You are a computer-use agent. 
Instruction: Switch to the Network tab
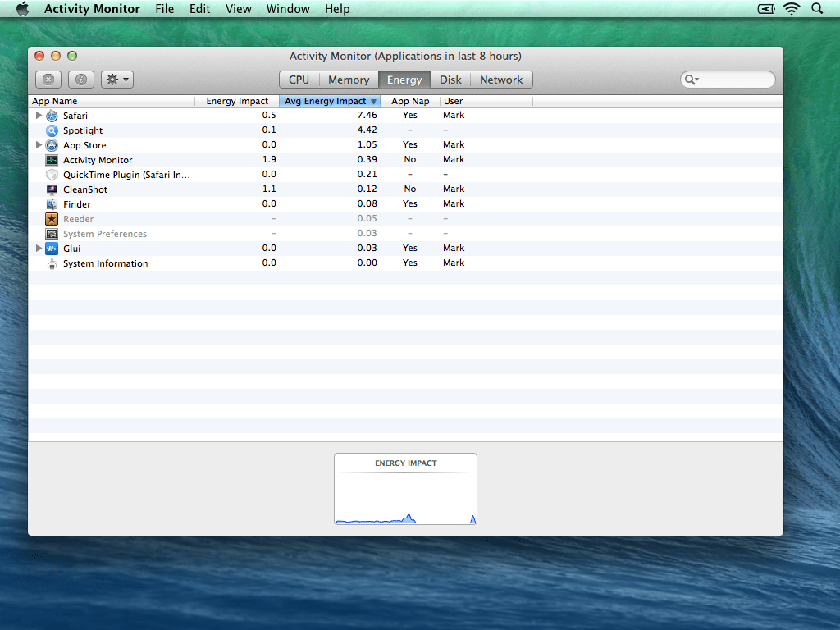tap(501, 80)
